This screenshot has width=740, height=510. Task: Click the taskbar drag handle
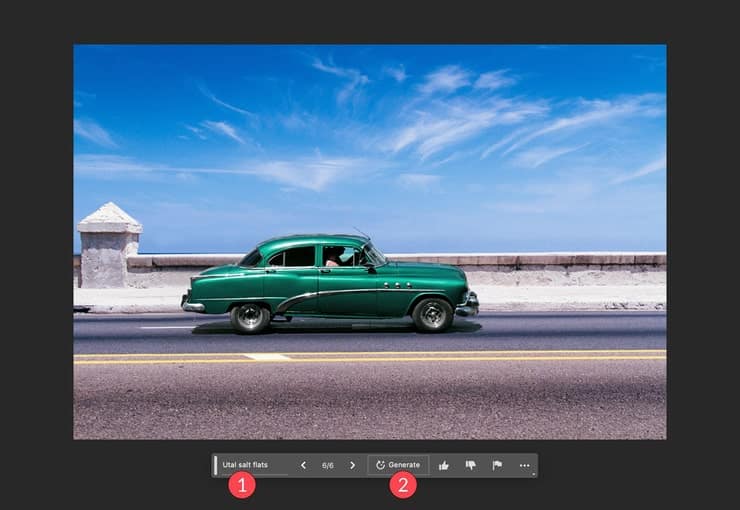(x=216, y=465)
